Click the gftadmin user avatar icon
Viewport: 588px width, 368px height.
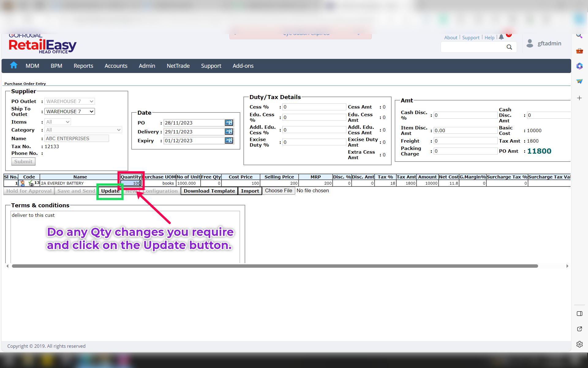[x=530, y=43]
